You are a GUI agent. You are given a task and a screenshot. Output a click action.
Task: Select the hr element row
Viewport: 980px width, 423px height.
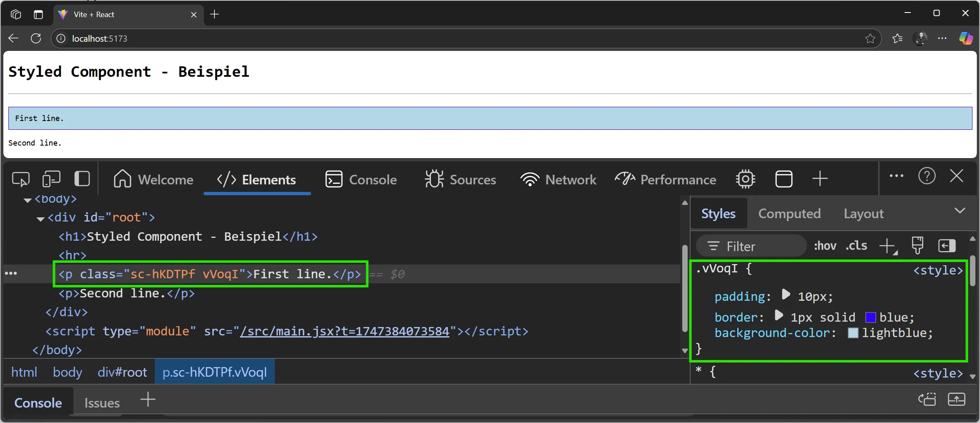(x=72, y=255)
